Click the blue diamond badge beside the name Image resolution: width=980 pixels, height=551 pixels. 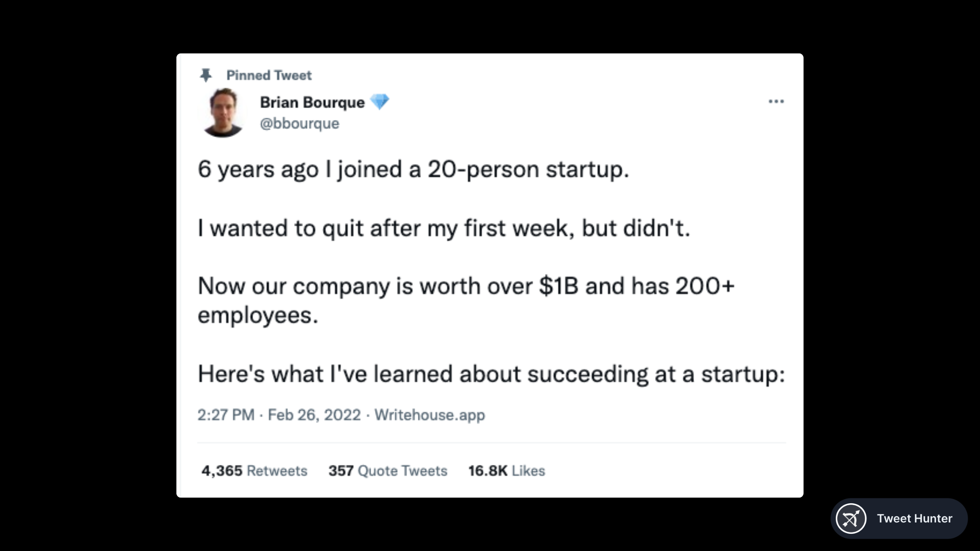(x=380, y=102)
